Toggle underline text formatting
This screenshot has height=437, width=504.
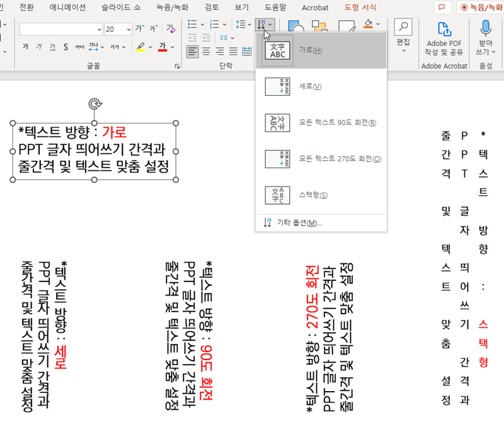click(52, 47)
